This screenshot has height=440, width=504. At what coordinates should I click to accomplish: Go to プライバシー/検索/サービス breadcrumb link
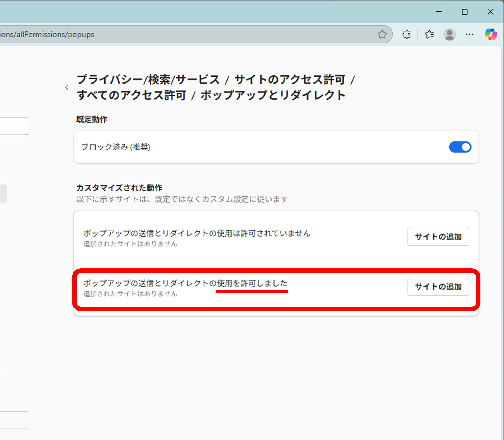(x=148, y=80)
